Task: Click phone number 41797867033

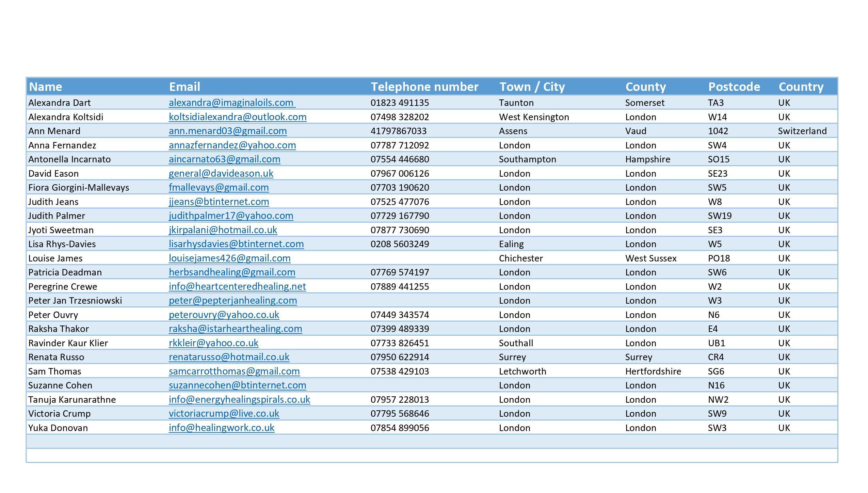Action: (398, 131)
